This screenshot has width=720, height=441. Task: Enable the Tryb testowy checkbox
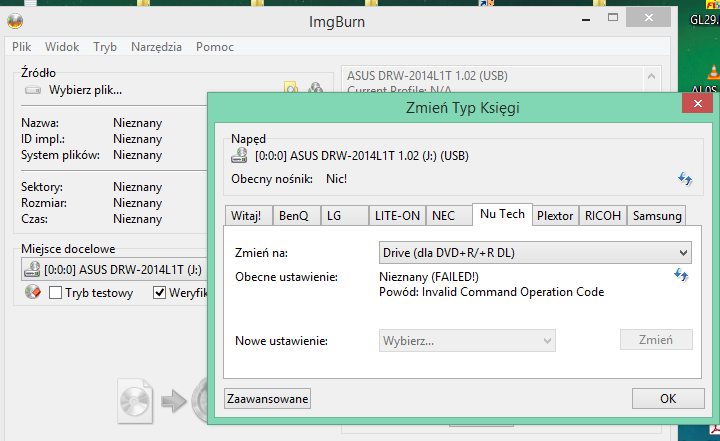(x=55, y=293)
